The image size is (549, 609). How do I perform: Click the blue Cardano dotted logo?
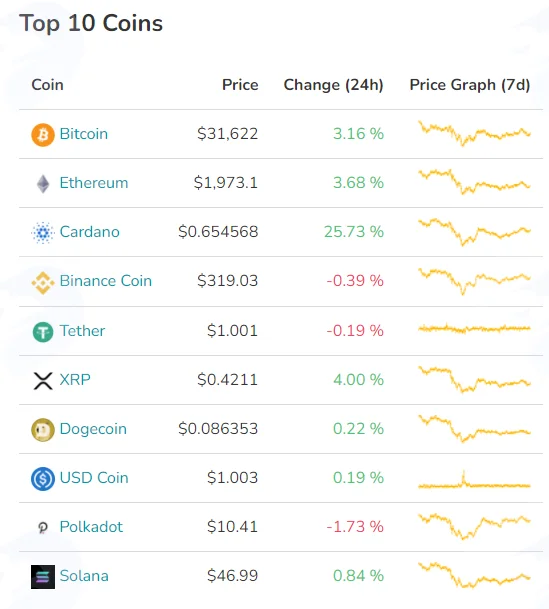click(x=43, y=233)
